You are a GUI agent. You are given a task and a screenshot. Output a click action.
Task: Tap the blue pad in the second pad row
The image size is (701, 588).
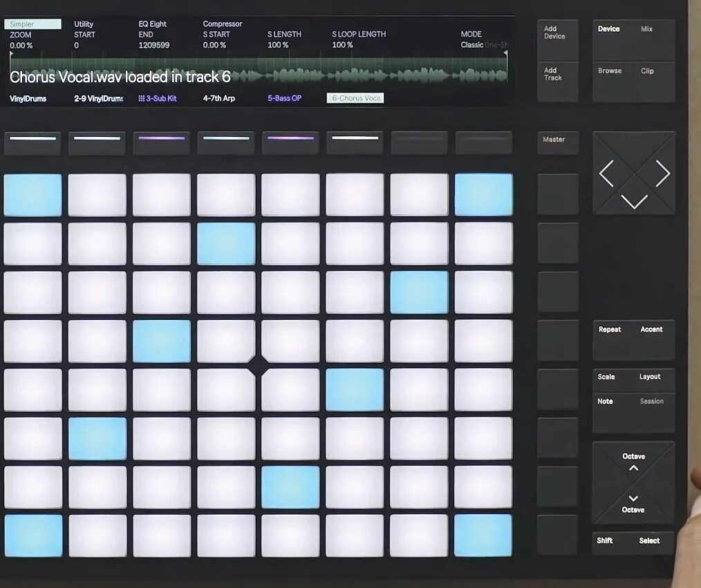tap(226, 244)
